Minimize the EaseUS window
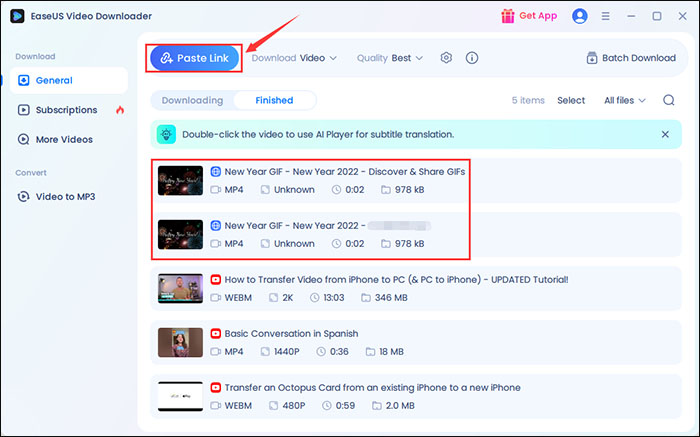700x437 pixels. click(x=631, y=16)
